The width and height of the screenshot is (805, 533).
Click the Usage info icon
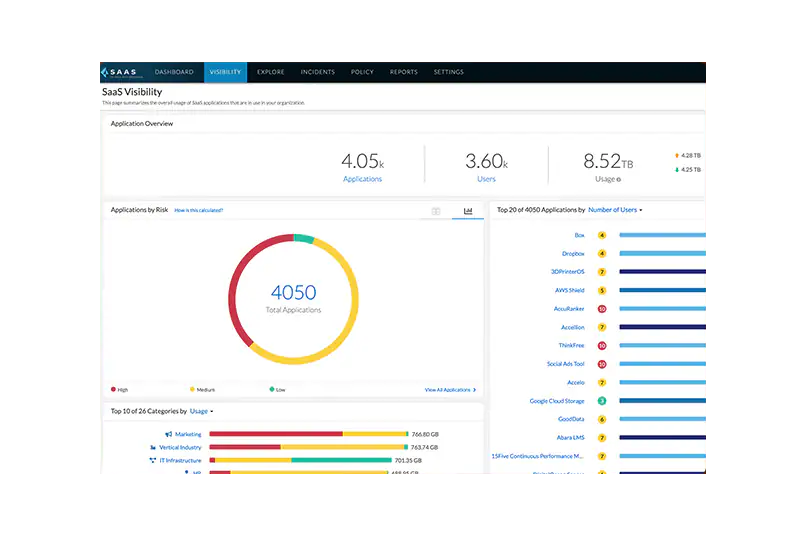pyautogui.click(x=619, y=180)
